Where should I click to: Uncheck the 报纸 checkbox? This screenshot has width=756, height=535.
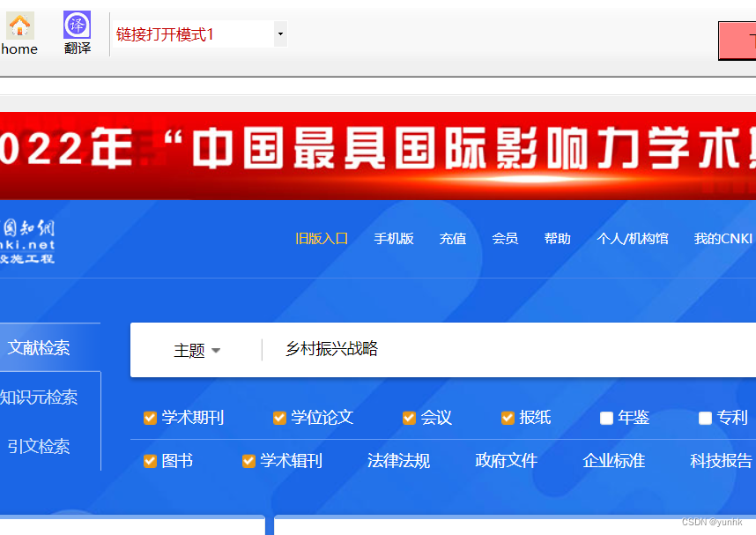[x=508, y=418]
